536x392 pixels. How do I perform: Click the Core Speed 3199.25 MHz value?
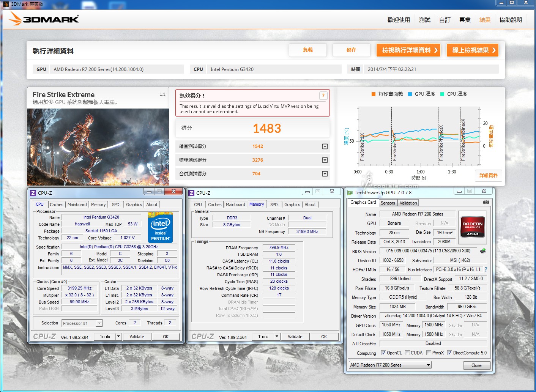[80, 288]
